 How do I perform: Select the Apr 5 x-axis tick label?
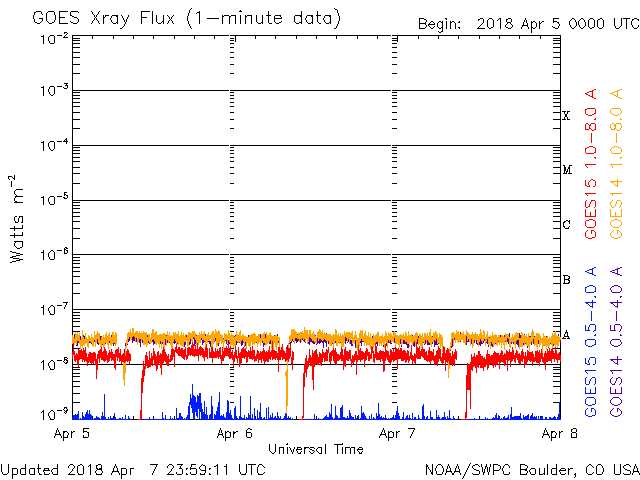point(71,434)
